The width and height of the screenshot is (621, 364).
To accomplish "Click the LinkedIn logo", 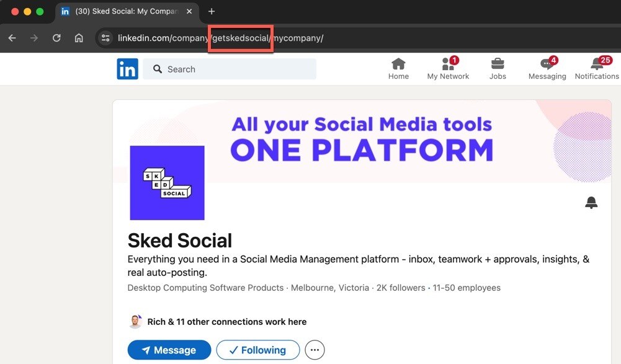I will pyautogui.click(x=128, y=69).
